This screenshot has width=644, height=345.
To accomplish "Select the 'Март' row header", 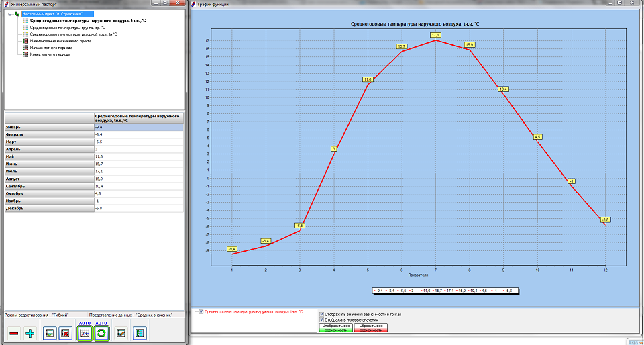I will click(49, 142).
